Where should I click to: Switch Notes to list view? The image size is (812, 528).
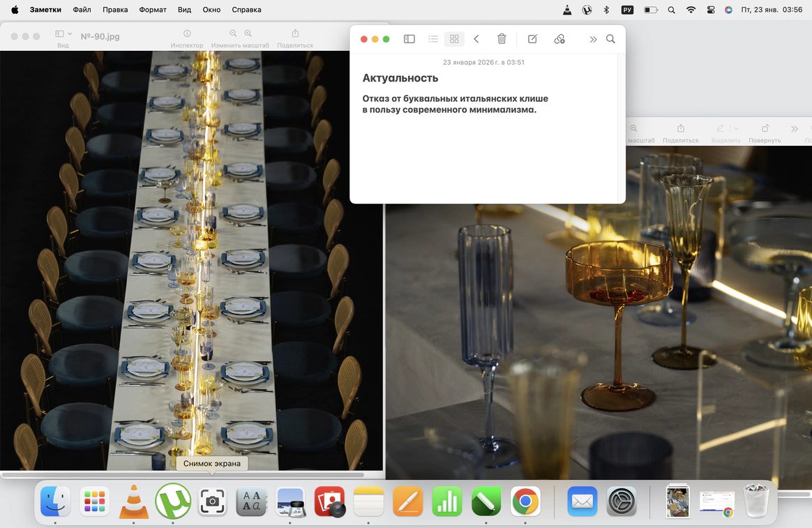pos(433,39)
